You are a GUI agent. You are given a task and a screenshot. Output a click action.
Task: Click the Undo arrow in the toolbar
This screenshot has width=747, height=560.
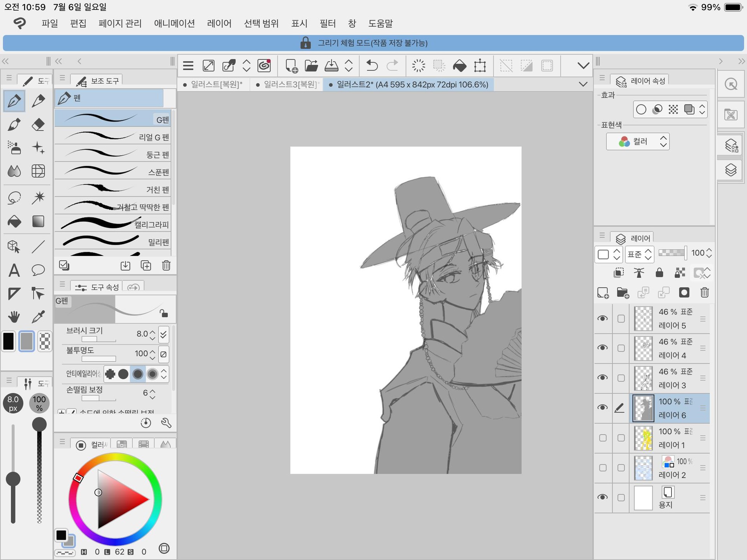click(372, 66)
